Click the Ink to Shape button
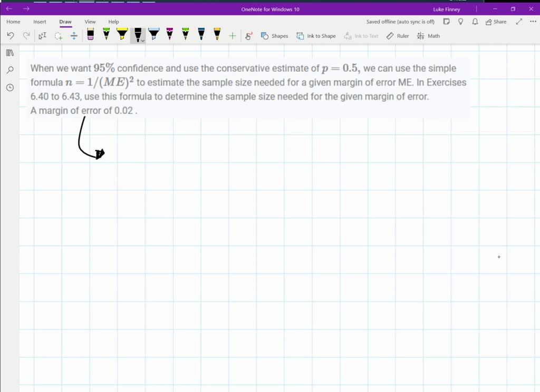540x392 pixels. click(x=316, y=36)
